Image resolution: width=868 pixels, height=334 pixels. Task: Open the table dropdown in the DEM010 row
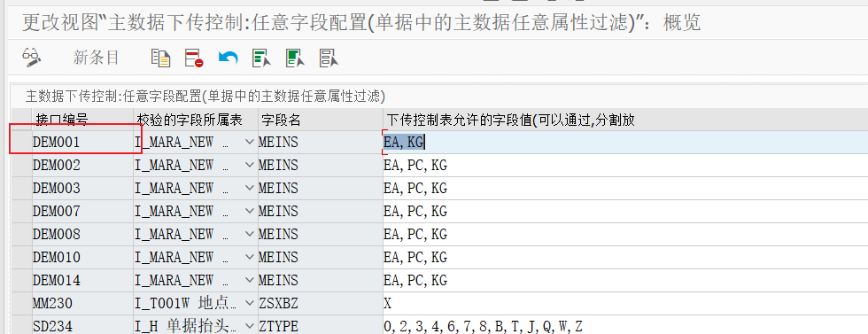[249, 257]
